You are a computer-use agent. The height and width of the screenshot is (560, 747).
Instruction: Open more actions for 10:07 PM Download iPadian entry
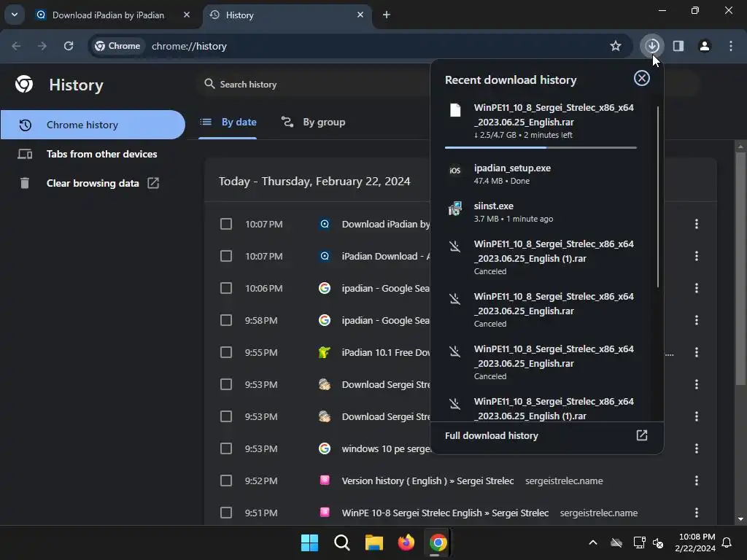click(x=697, y=224)
